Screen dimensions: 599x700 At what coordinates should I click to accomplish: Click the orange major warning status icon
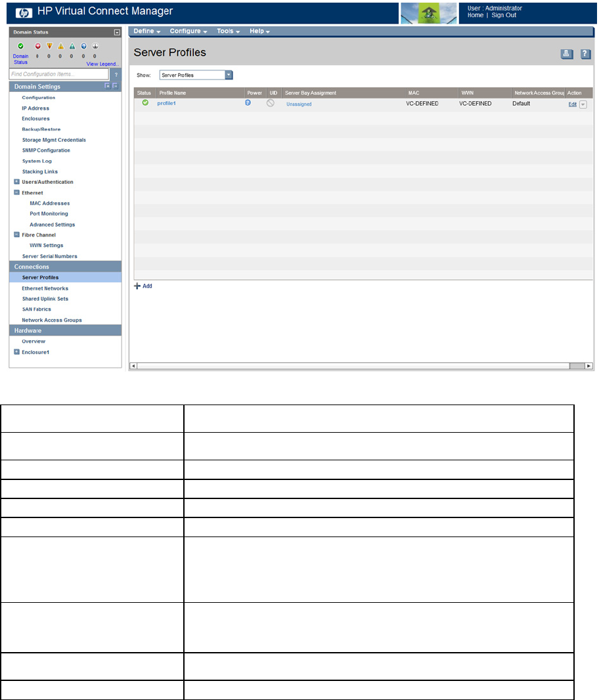(49, 46)
